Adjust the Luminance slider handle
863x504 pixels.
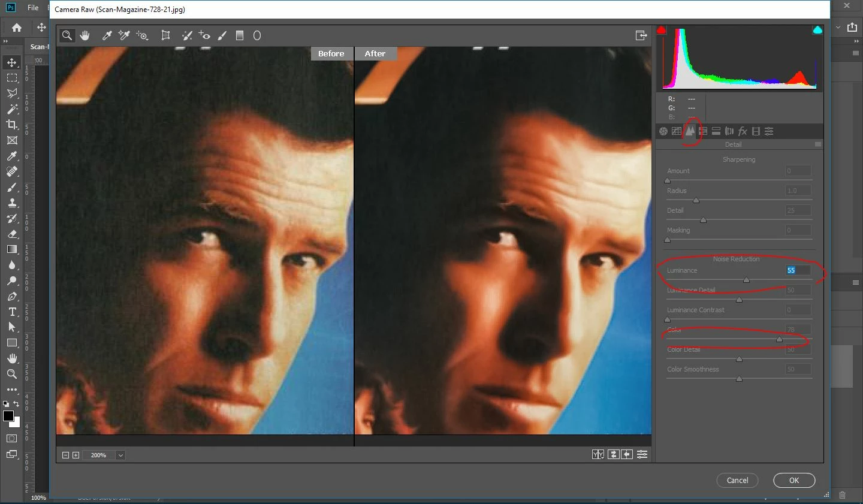coord(746,280)
